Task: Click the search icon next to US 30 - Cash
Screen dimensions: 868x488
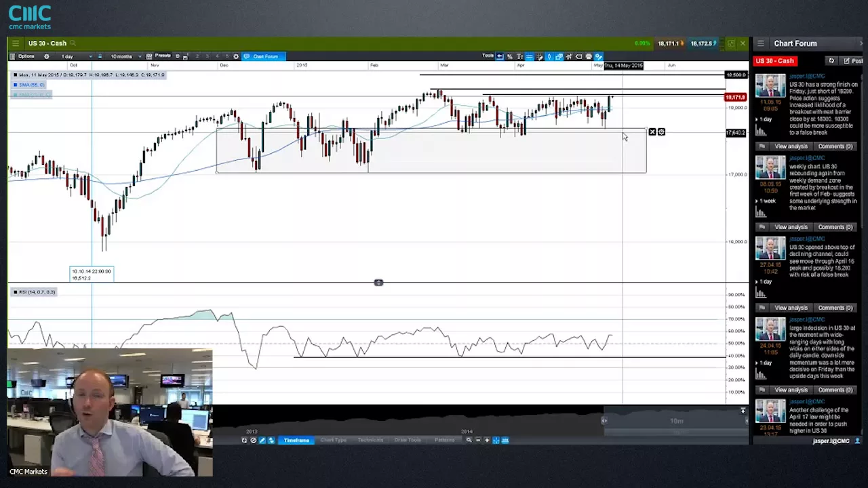Action: (73, 43)
